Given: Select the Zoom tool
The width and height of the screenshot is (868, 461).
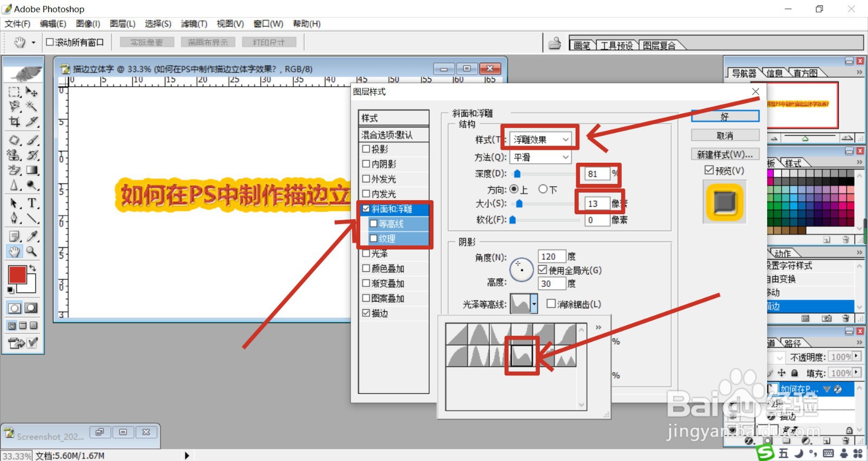Looking at the screenshot, I should point(32,251).
